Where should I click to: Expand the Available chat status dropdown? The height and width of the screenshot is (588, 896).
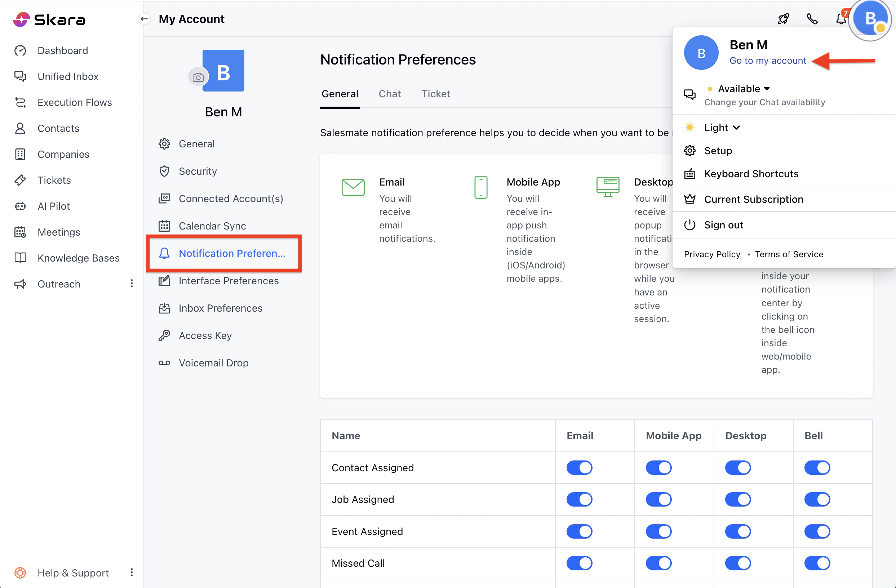coord(744,89)
